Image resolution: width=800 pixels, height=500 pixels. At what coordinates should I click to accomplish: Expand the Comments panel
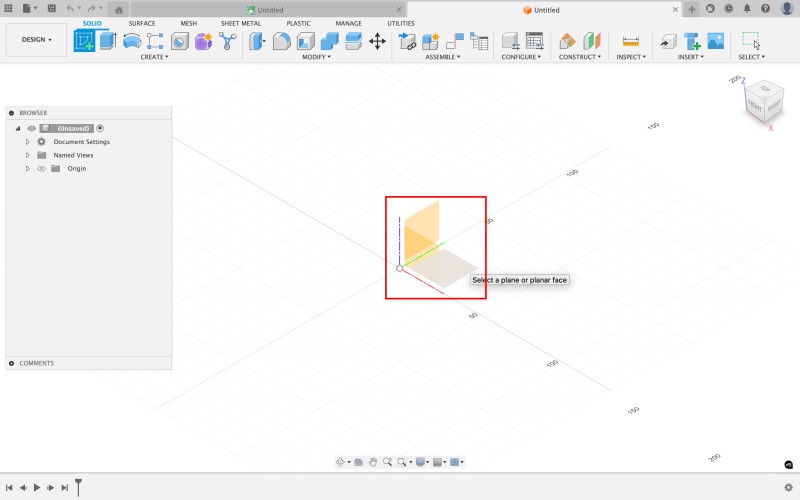[x=11, y=363]
